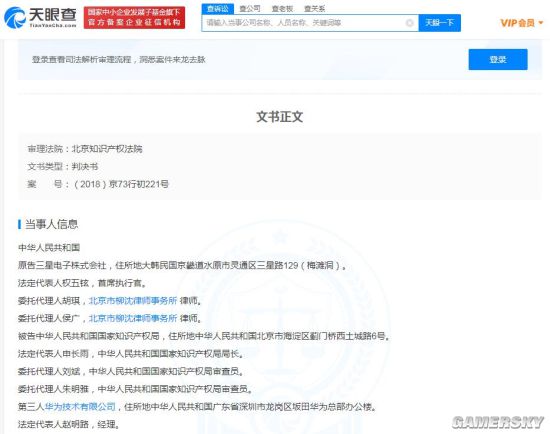
Task: Click the 当事人信息 section heading
Action: tap(52, 224)
